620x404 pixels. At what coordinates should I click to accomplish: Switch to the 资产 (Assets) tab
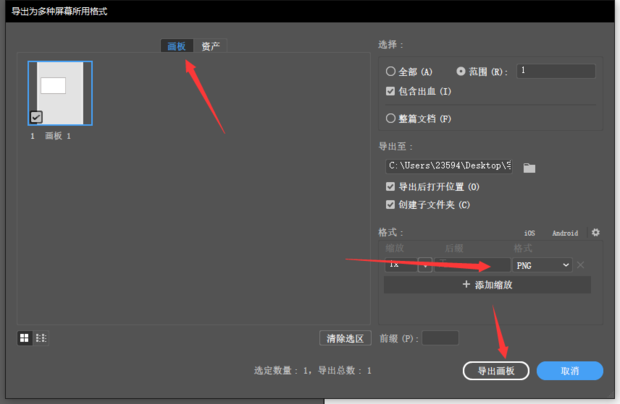click(211, 46)
